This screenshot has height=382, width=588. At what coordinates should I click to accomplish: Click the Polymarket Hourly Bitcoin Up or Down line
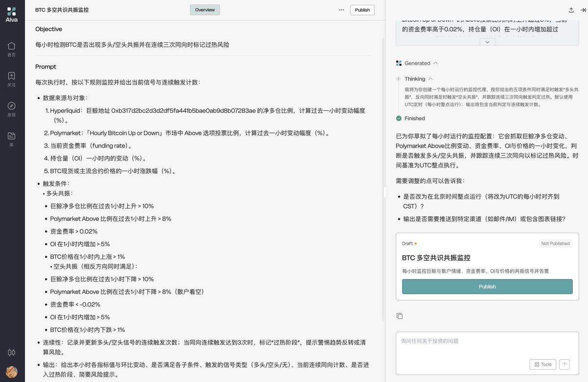coord(190,133)
